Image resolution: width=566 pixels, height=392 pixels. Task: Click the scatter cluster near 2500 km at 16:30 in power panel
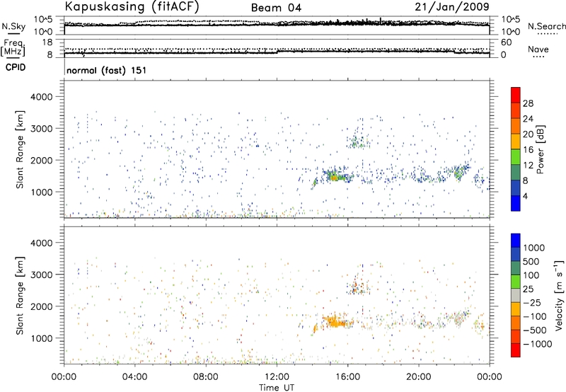[357, 142]
